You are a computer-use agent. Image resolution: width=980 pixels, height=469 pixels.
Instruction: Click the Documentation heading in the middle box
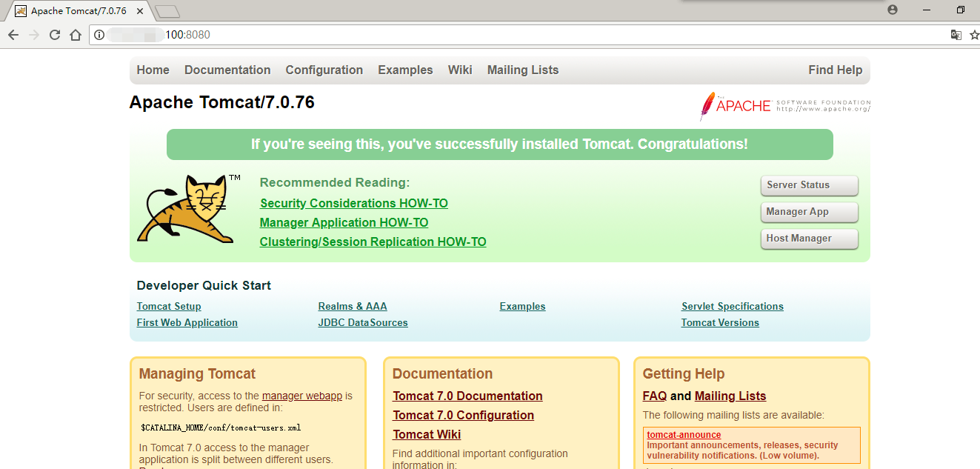pos(443,374)
